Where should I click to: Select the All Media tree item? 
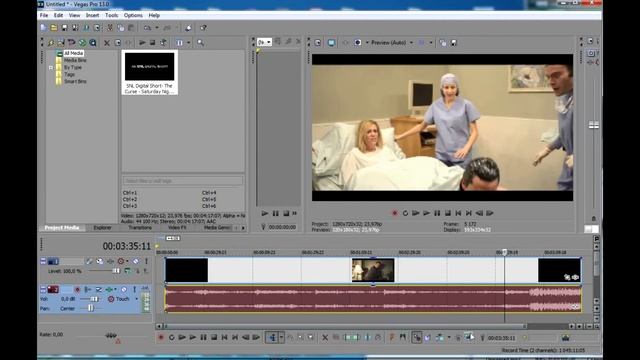click(x=73, y=53)
